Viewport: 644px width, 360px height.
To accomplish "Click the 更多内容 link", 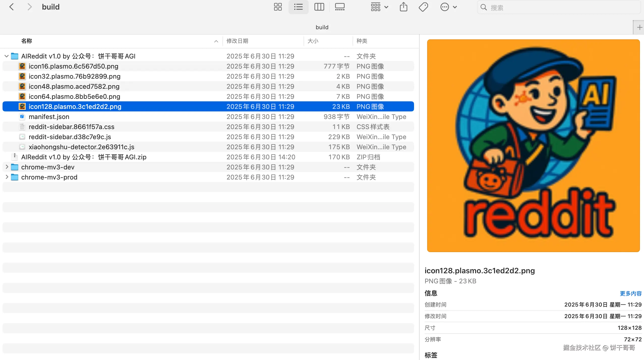I will click(630, 293).
